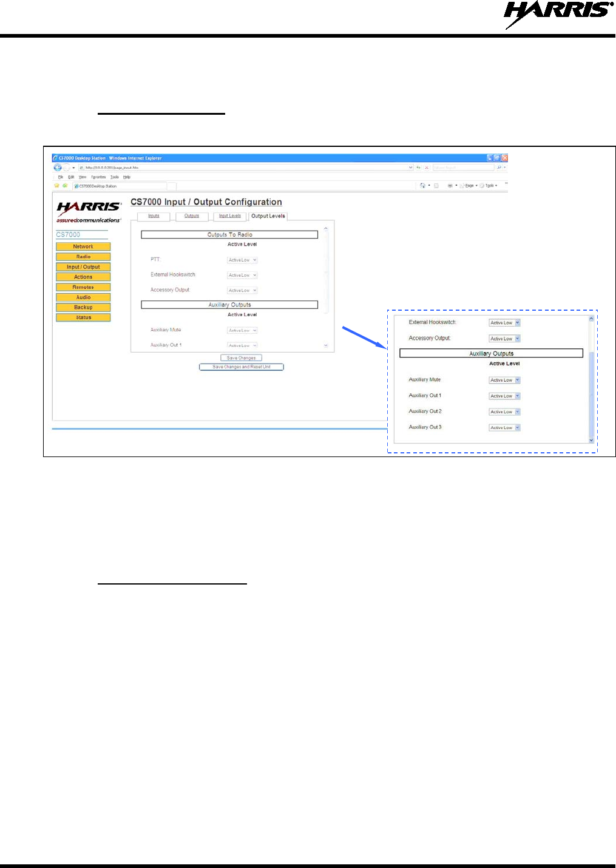Screen dimensions: 616x868
Task: Open the Favorites menu
Action: pos(98,177)
